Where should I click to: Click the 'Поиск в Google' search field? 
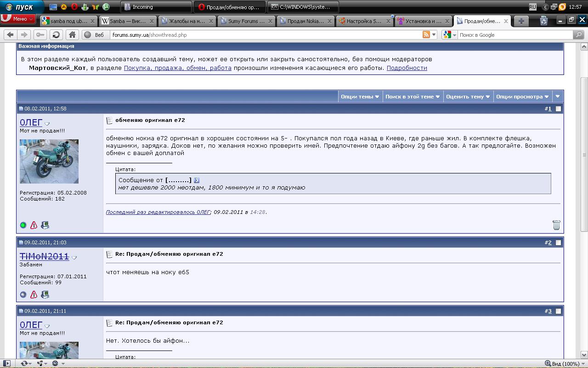click(514, 35)
